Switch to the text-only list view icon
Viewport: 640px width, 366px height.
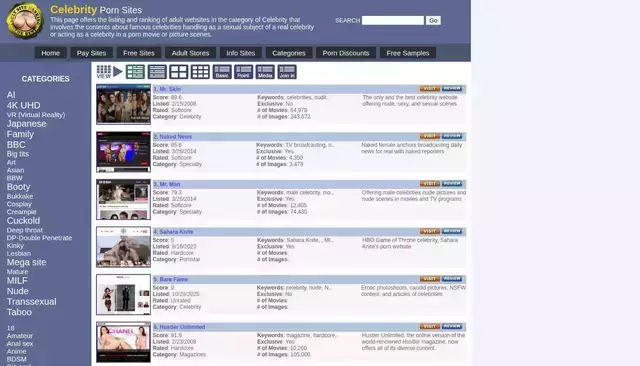click(x=157, y=72)
